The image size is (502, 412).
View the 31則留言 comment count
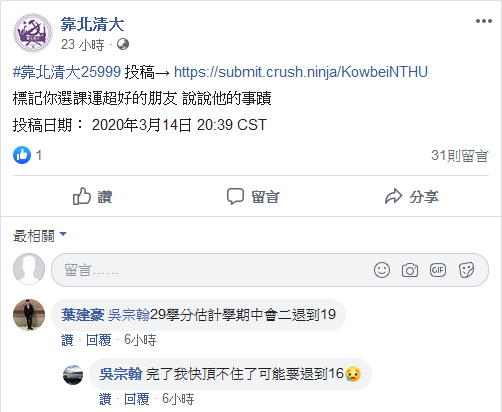[460, 155]
